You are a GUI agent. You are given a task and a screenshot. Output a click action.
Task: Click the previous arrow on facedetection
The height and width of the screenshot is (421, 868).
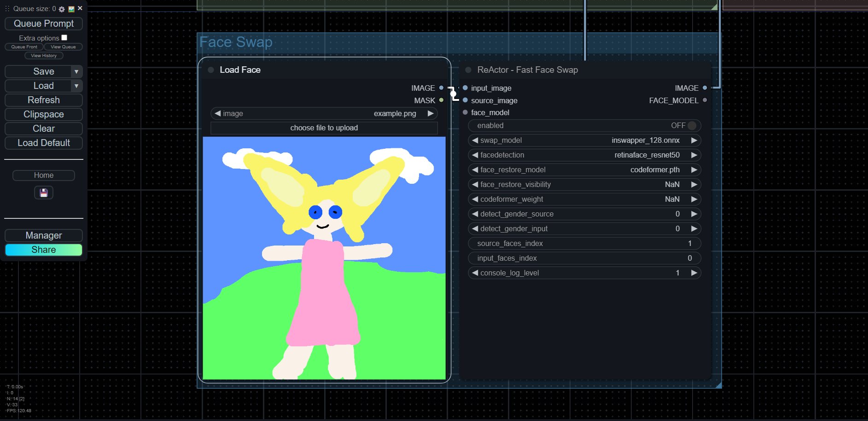pos(475,155)
